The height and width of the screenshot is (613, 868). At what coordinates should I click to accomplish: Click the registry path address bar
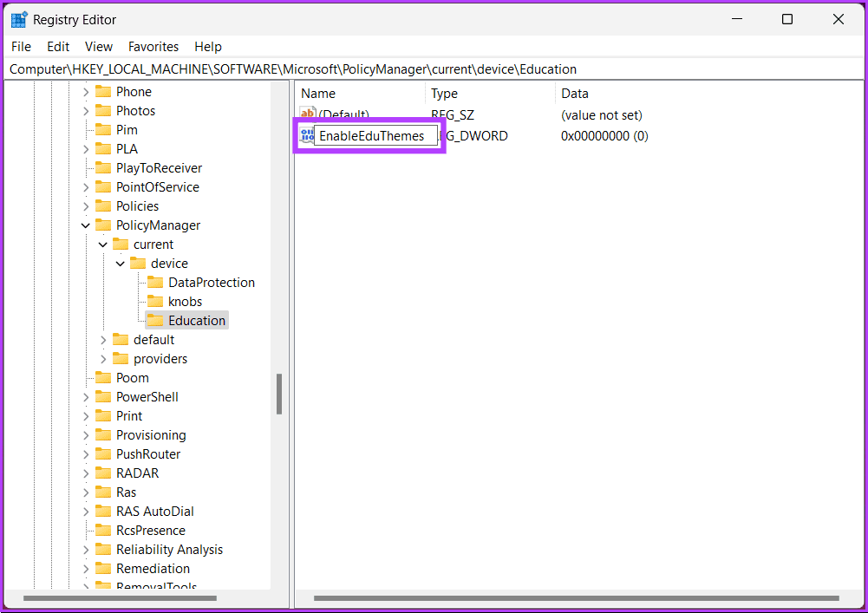[434, 69]
